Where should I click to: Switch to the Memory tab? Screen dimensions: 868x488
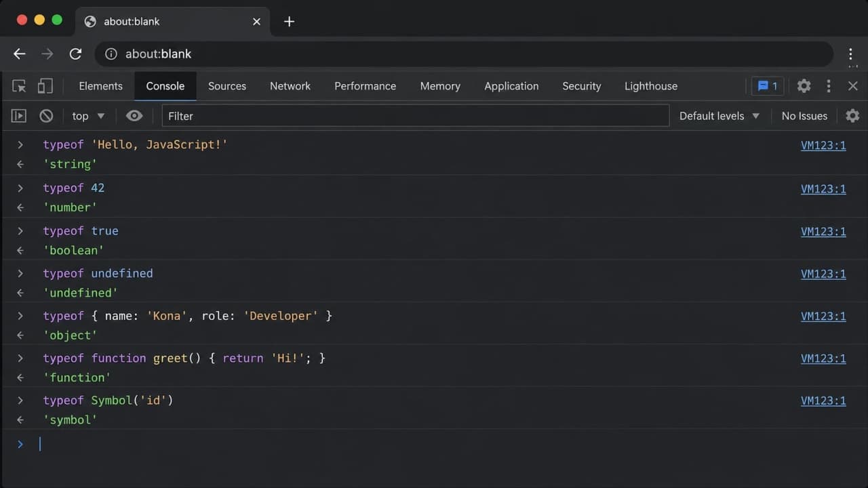440,86
